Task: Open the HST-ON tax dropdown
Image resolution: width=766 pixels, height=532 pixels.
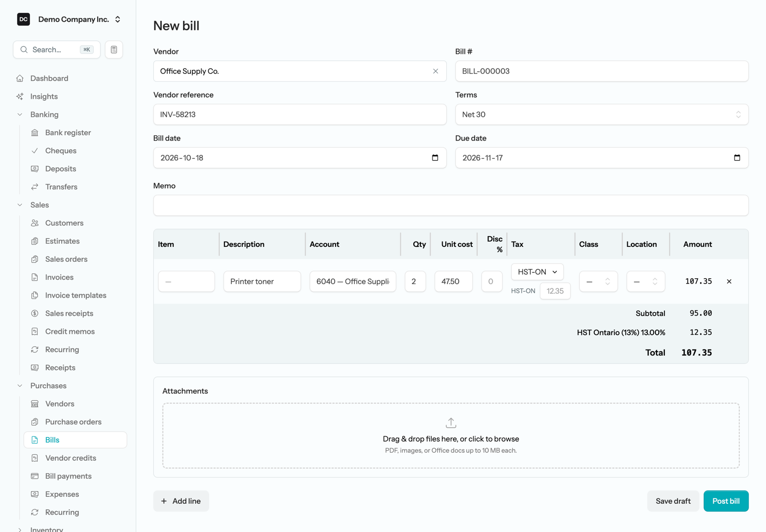Action: [x=537, y=272]
